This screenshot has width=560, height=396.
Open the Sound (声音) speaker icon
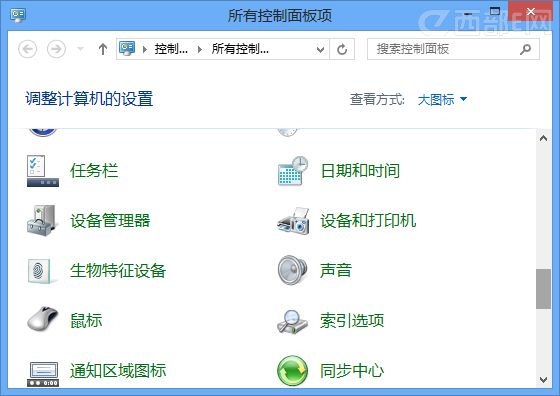(292, 270)
